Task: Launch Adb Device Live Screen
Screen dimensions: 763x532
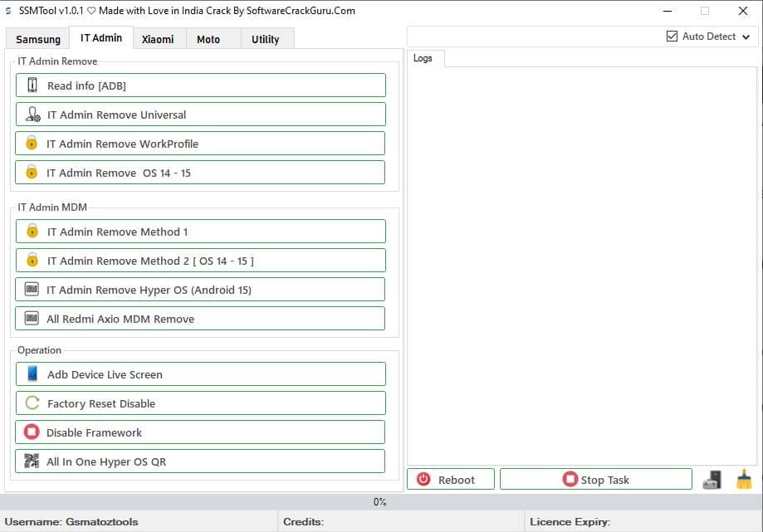Action: point(199,373)
